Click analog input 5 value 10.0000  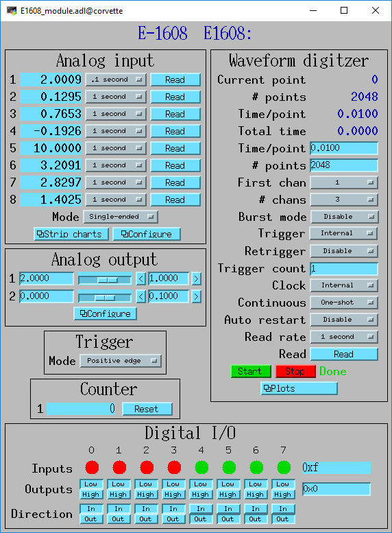(x=51, y=148)
